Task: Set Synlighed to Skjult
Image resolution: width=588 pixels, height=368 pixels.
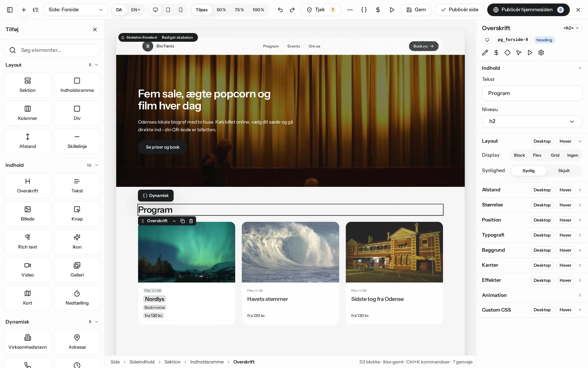Action: pos(564,171)
